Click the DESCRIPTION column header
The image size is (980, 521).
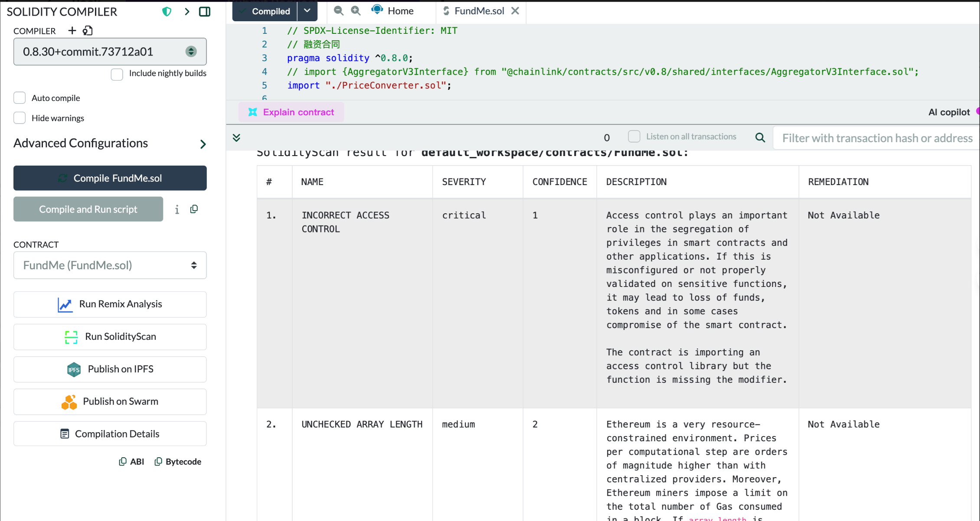coord(636,182)
